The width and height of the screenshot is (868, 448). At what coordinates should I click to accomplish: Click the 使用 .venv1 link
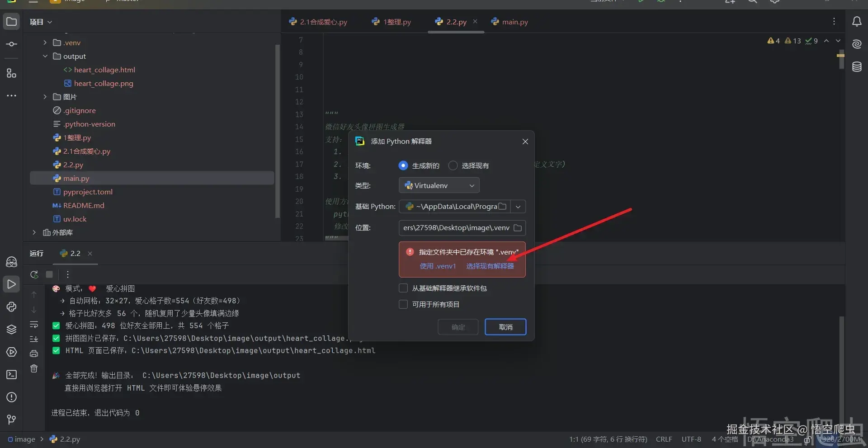pyautogui.click(x=438, y=266)
